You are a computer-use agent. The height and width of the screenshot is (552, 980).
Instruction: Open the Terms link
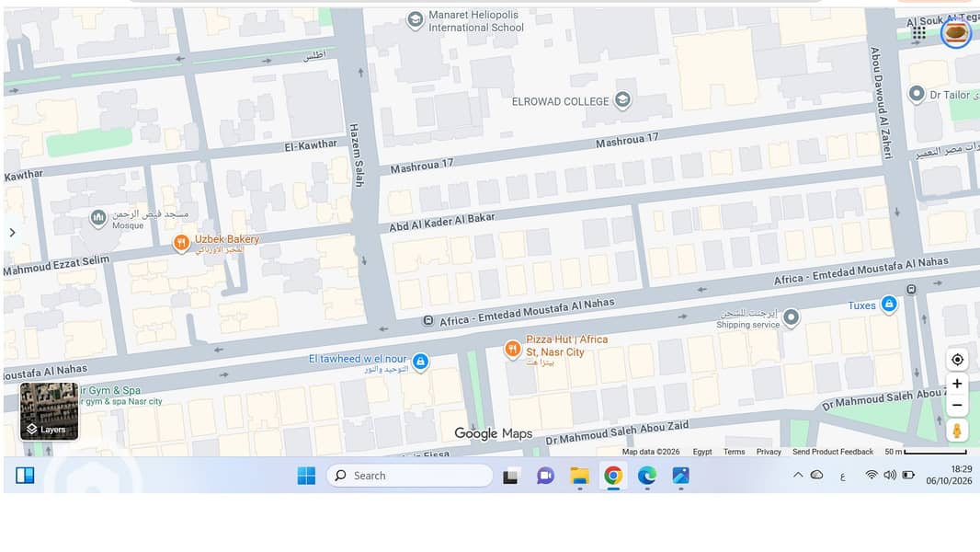pos(734,452)
